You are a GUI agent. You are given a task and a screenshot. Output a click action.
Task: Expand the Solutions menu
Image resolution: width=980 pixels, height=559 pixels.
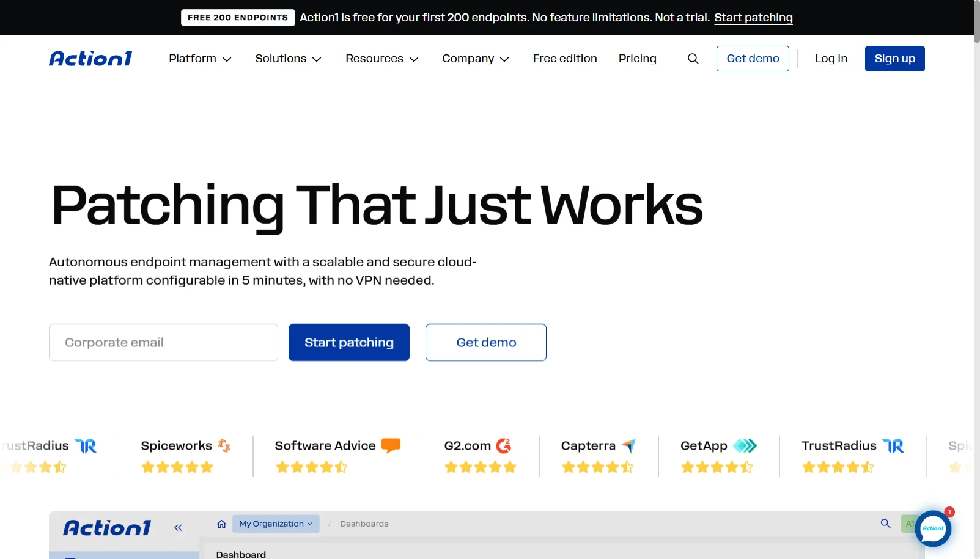(288, 59)
